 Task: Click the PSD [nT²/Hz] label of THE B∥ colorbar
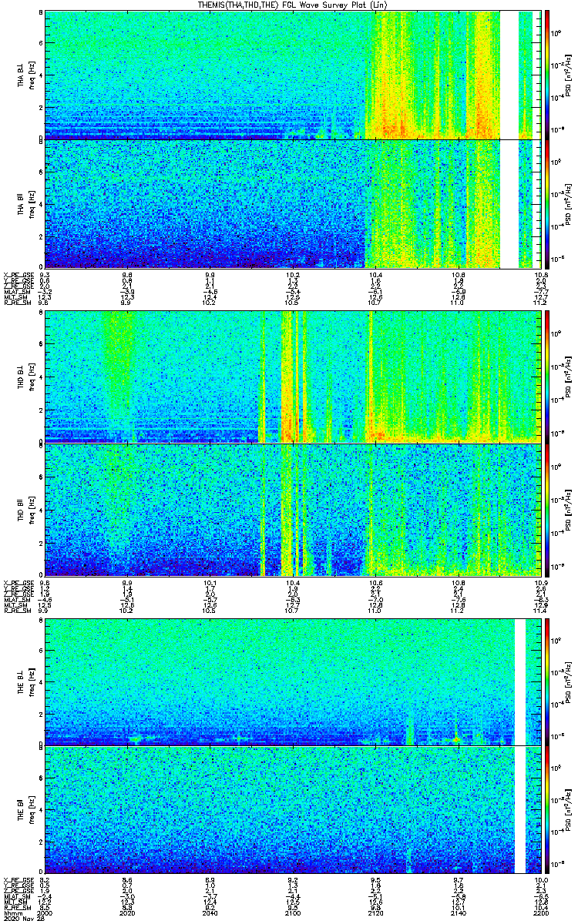pos(568,810)
